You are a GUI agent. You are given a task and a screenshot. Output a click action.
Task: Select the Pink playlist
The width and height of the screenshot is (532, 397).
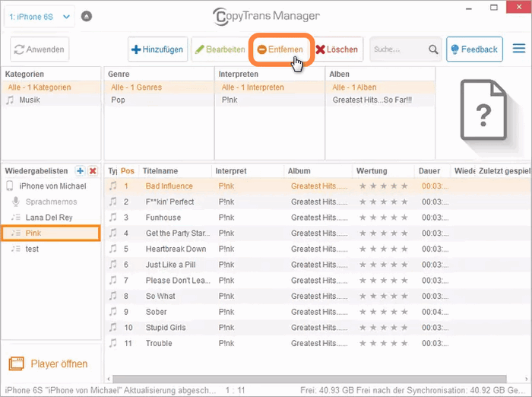tap(51, 233)
